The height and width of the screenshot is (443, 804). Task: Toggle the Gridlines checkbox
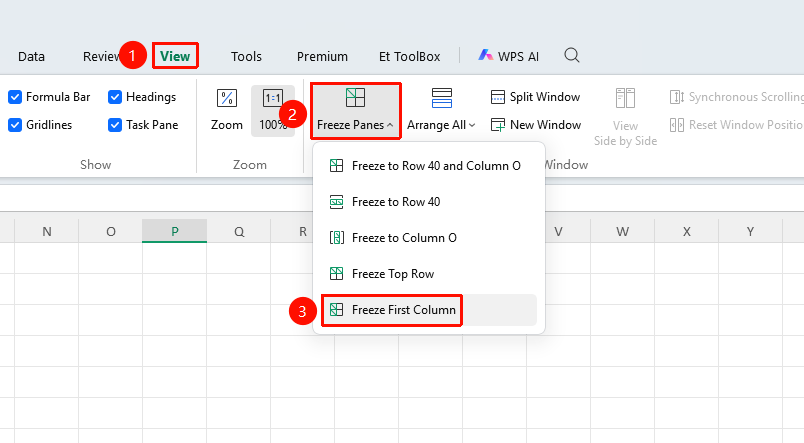(15, 125)
